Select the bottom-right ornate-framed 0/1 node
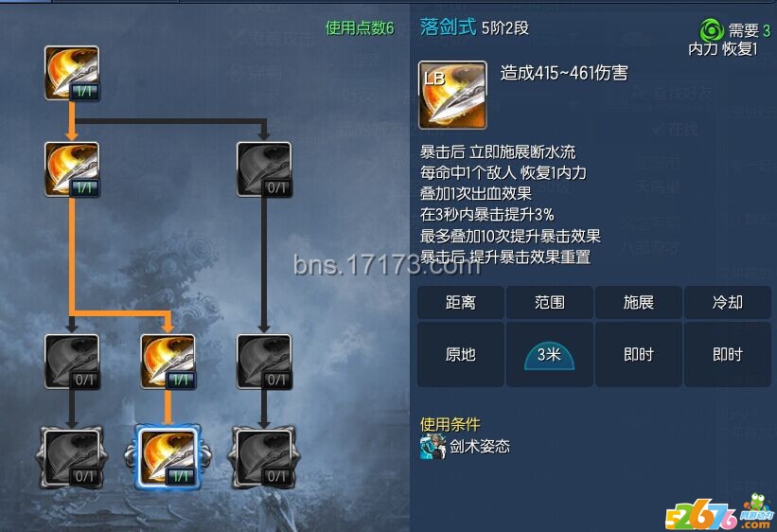Screen dimensions: 777x532 point(264,457)
